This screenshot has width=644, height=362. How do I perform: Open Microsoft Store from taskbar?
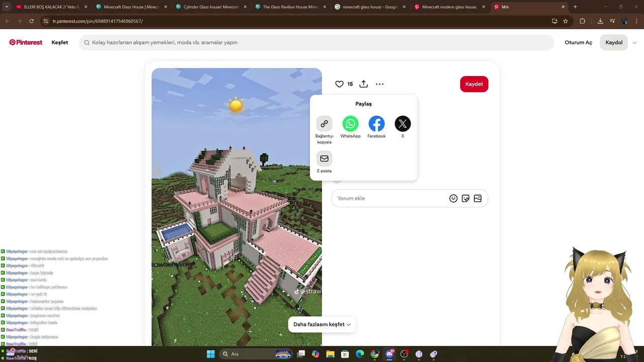(345, 354)
